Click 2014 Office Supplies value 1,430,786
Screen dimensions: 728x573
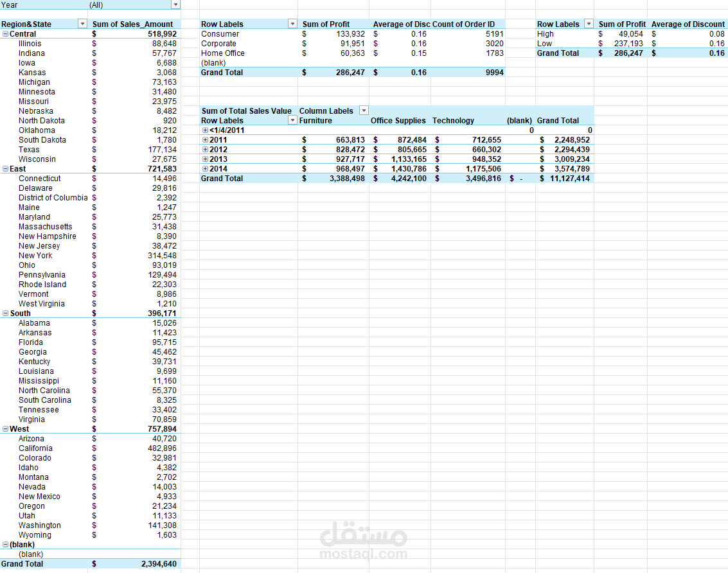pos(409,169)
